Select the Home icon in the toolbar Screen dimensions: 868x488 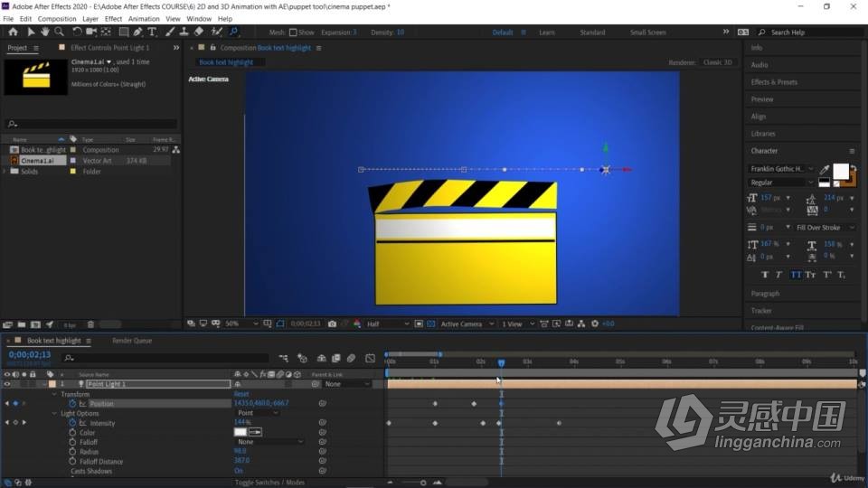coord(13,33)
